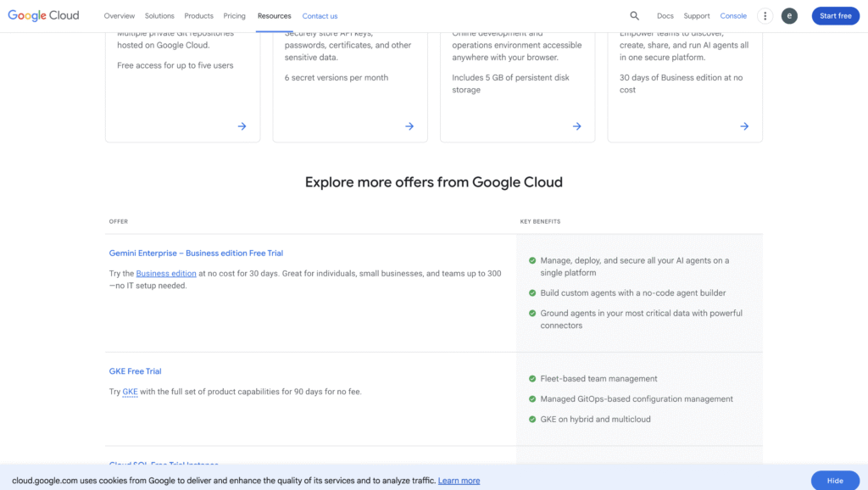Click arrow on the secret versions card
This screenshot has width=868, height=490.
tap(409, 126)
